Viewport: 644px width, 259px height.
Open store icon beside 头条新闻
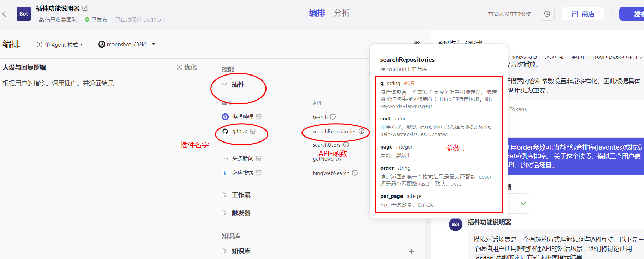pos(259,158)
